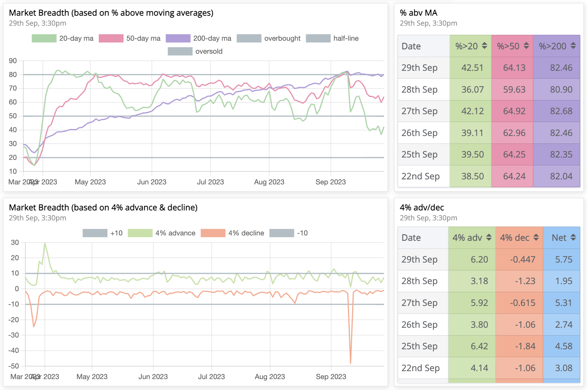This screenshot has height=390, width=588.
Task: Select 22nd Sep row in 4% adv/dec table
Action: (421, 368)
